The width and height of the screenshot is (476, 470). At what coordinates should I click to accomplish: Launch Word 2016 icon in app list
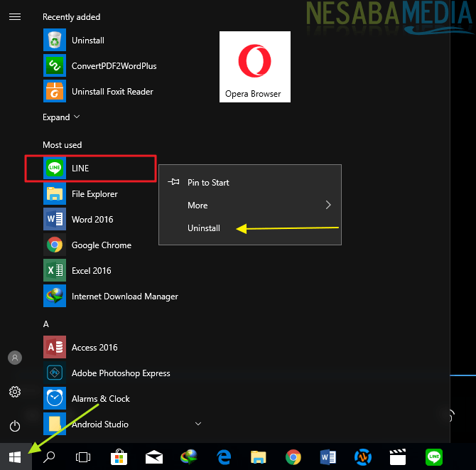pyautogui.click(x=55, y=219)
